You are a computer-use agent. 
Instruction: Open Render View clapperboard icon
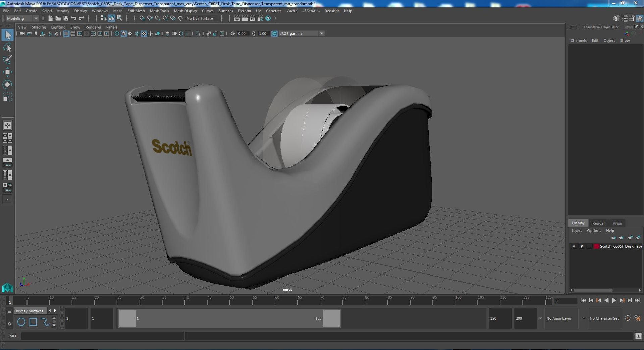[x=237, y=18]
